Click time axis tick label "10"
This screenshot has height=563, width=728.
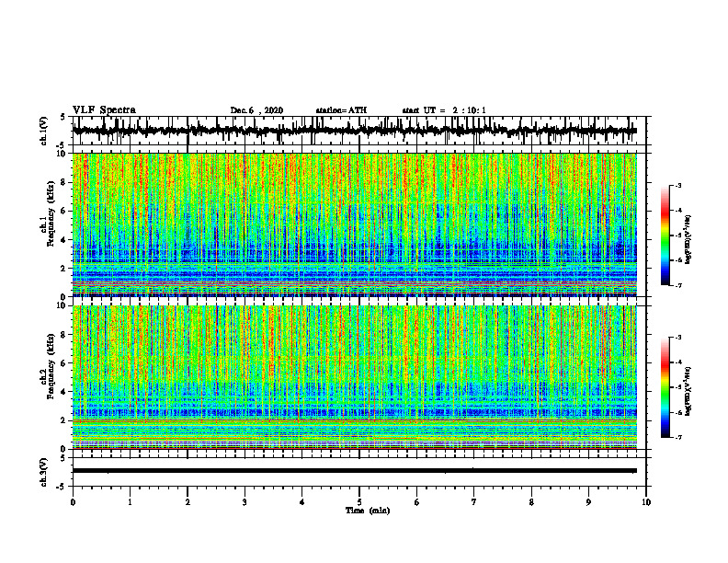pyautogui.click(x=646, y=502)
